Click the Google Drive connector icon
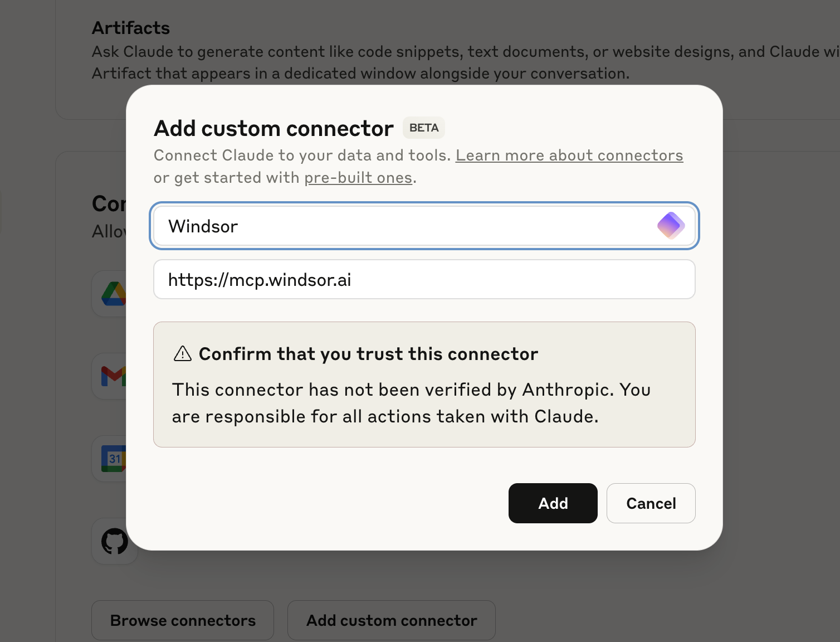The image size is (840, 642). pyautogui.click(x=113, y=294)
